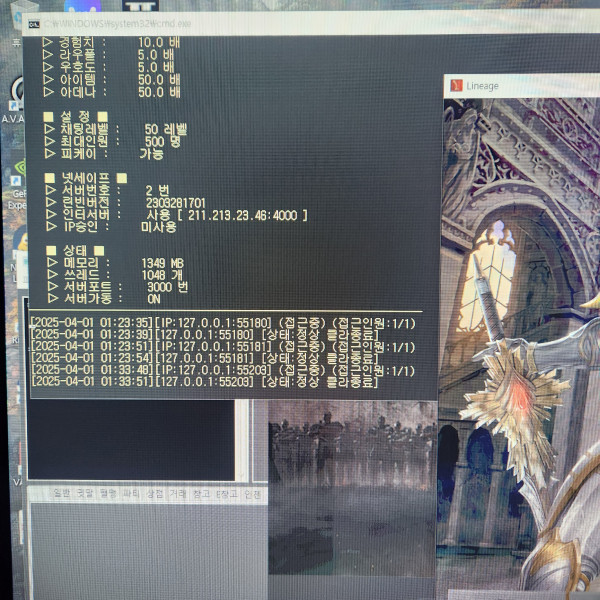Click the 01:23:35 connection log line

pyautogui.click(x=223, y=323)
